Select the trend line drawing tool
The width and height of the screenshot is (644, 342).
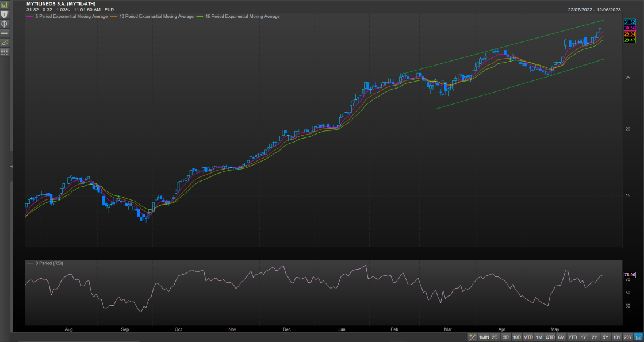[x=5, y=43]
